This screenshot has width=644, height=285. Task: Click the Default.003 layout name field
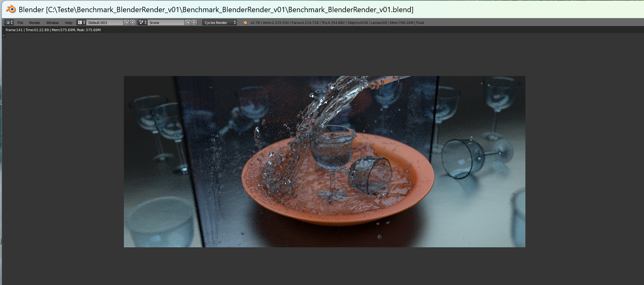coord(105,23)
